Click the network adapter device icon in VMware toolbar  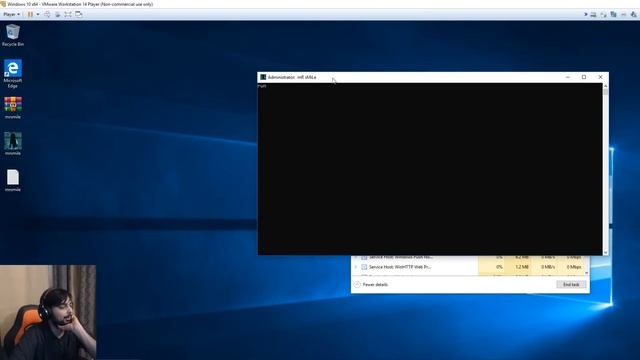[613, 14]
